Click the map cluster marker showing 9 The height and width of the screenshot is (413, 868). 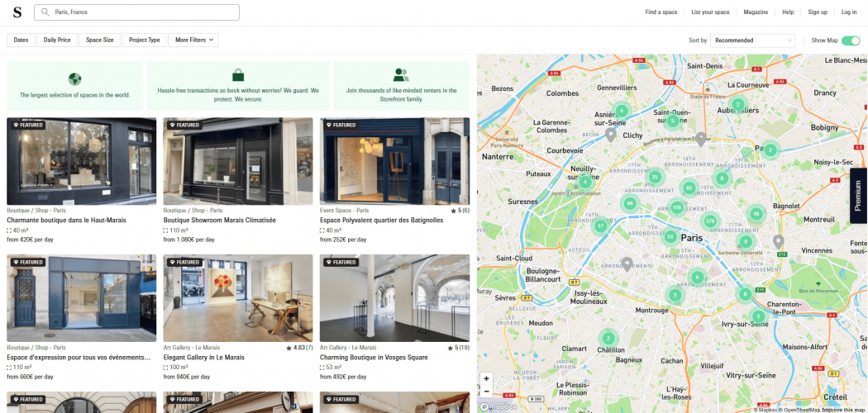(746, 242)
